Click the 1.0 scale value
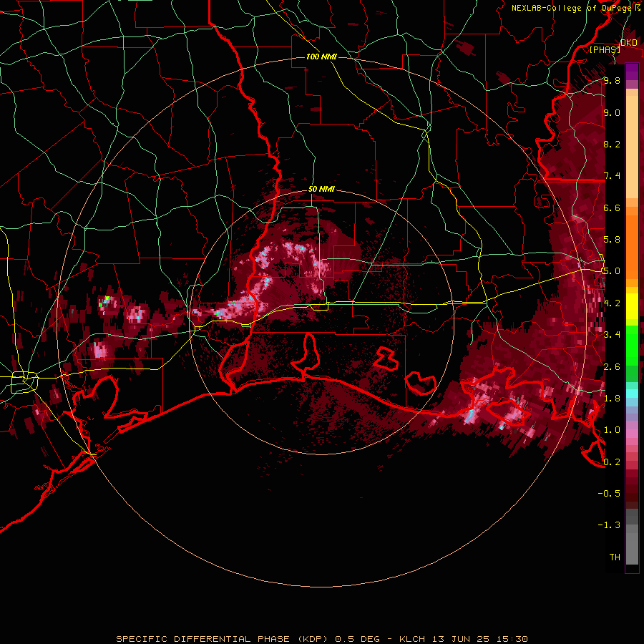Screen dimensions: 644x644 coord(612,429)
